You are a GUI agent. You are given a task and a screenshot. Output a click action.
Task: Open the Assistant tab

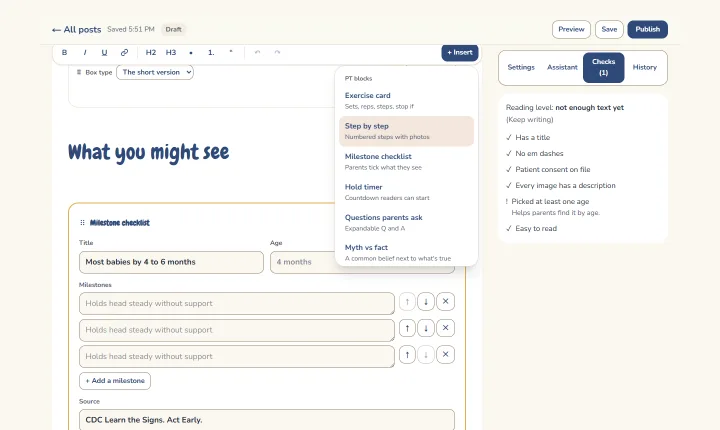pos(562,67)
